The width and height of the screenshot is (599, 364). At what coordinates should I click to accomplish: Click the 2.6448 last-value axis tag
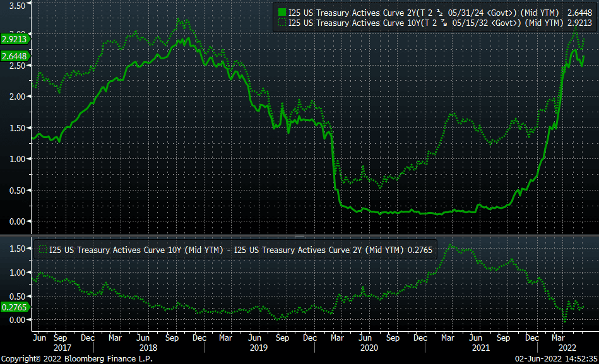click(x=13, y=56)
